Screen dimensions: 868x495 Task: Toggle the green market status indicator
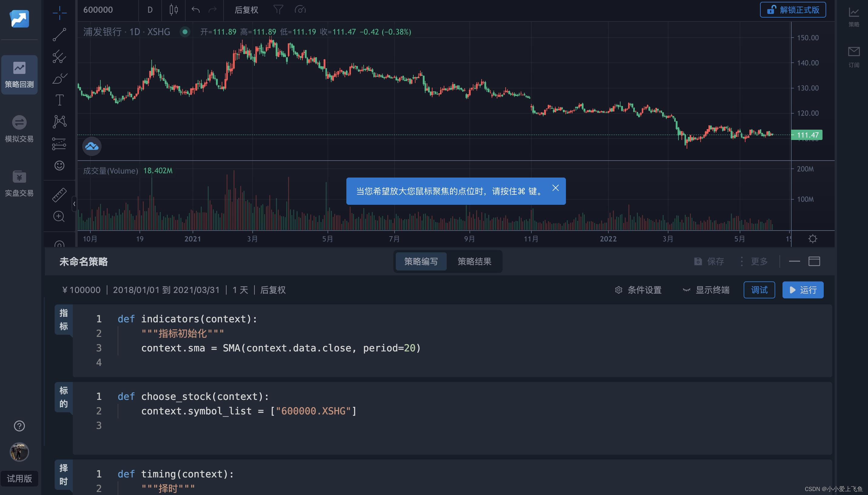(x=185, y=32)
